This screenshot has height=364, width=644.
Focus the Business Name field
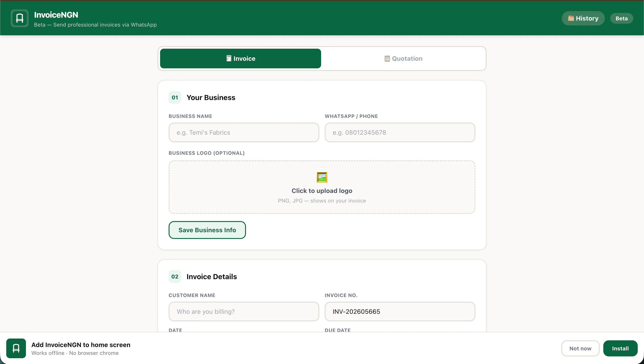(x=244, y=132)
